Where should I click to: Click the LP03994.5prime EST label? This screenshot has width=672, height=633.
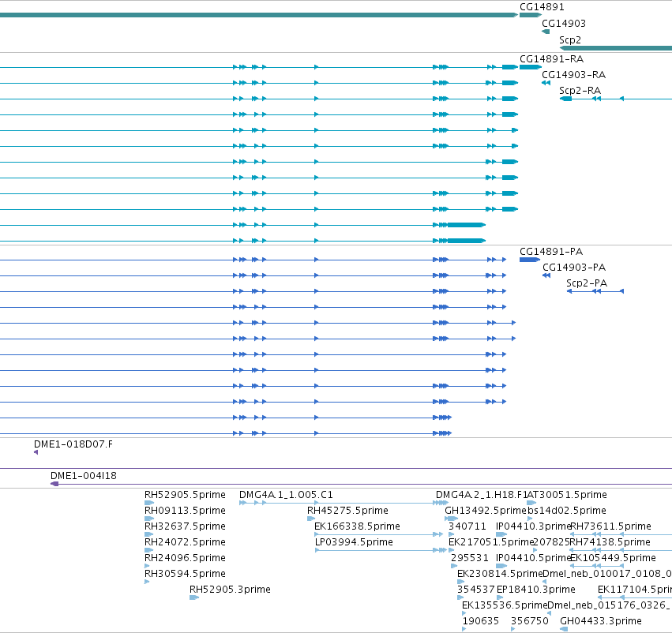354,542
